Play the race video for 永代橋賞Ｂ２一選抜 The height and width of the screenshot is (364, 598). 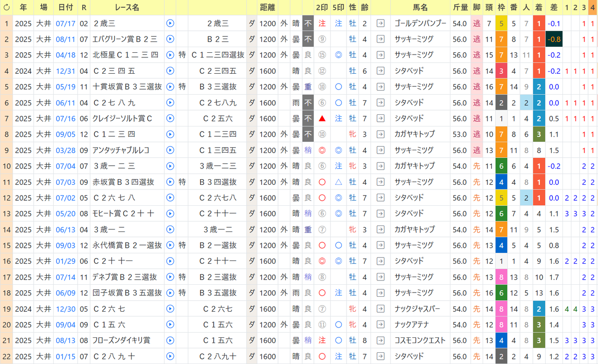click(170, 245)
